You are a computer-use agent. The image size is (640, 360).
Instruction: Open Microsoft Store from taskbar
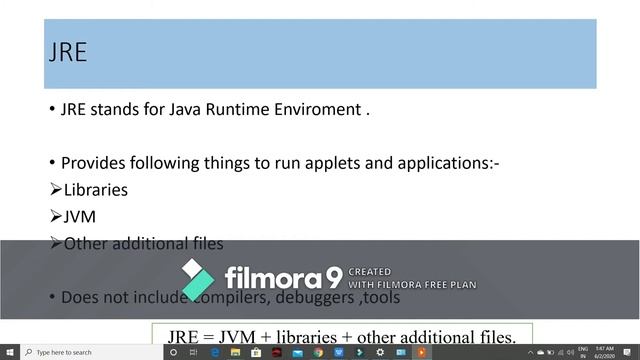(x=256, y=352)
